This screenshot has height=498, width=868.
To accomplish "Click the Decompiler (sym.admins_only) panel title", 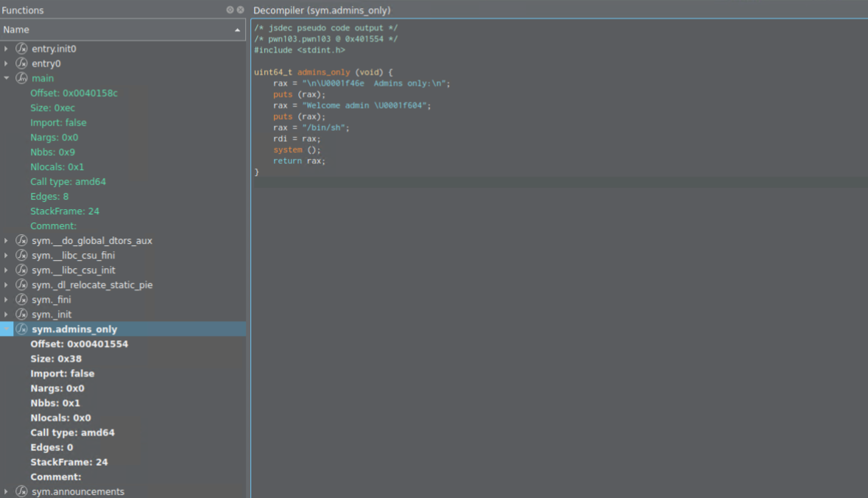I will pos(322,10).
